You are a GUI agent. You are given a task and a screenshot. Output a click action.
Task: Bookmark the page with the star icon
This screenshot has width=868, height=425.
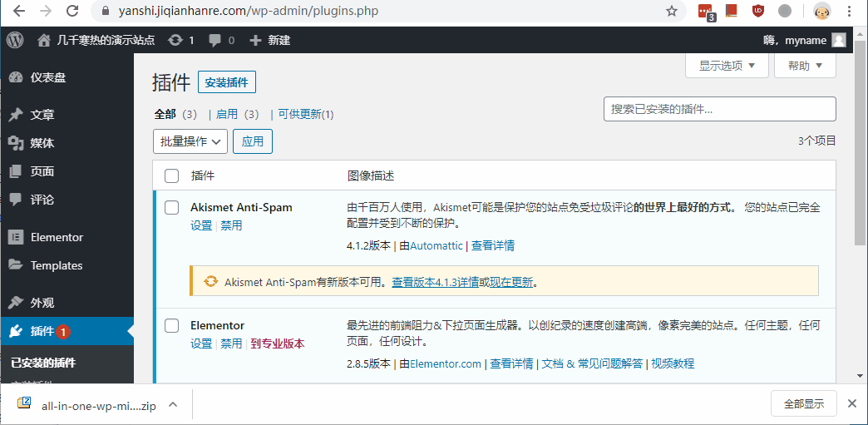(672, 11)
